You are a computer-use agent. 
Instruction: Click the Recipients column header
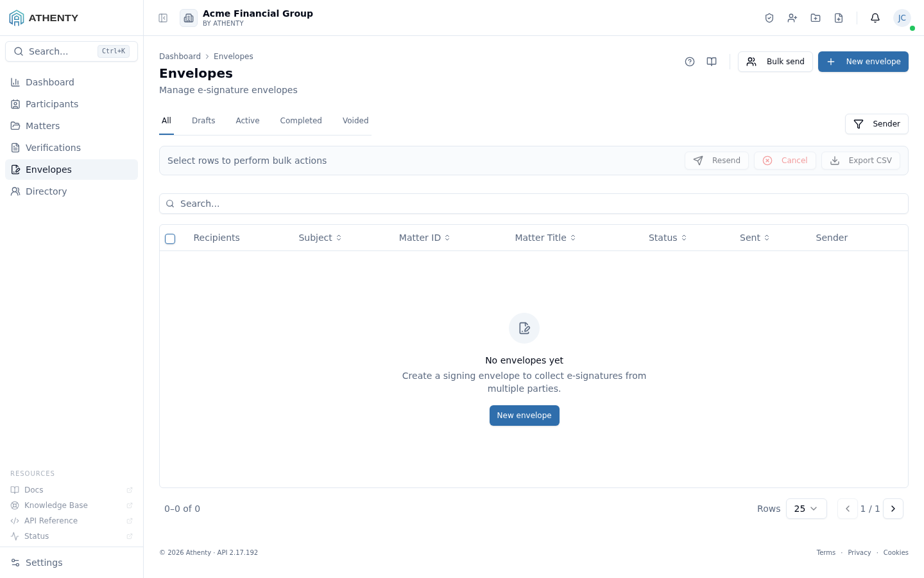(x=216, y=238)
